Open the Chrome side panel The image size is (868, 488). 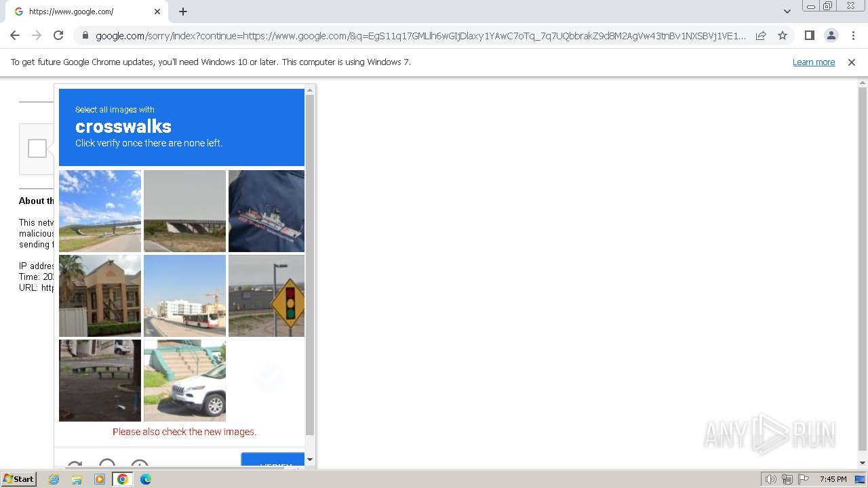click(809, 35)
